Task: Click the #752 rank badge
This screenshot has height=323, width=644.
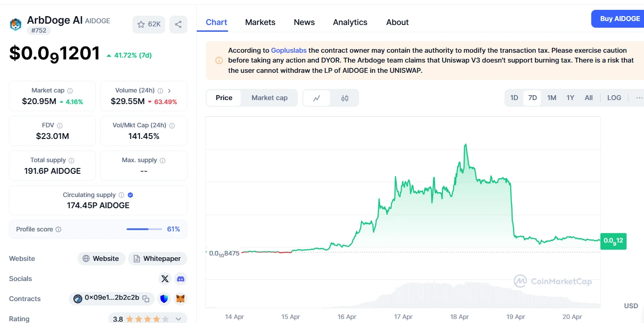Action: [x=39, y=30]
